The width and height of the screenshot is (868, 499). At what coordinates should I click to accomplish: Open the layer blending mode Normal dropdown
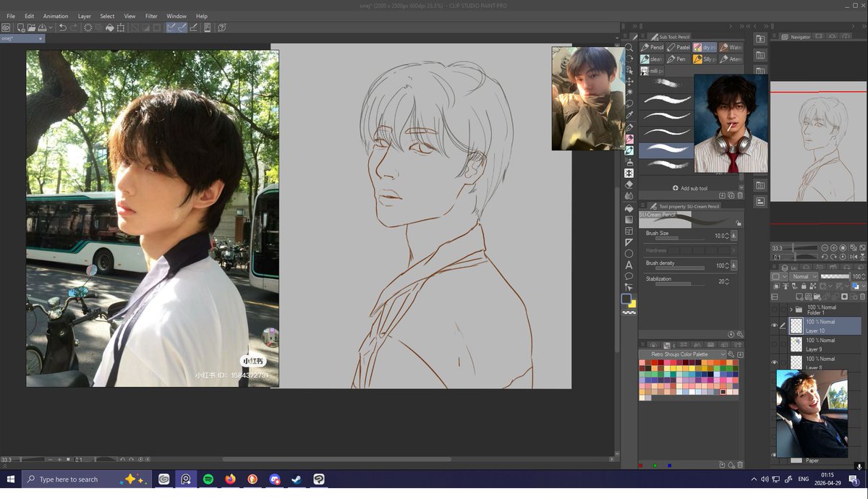[x=804, y=276]
